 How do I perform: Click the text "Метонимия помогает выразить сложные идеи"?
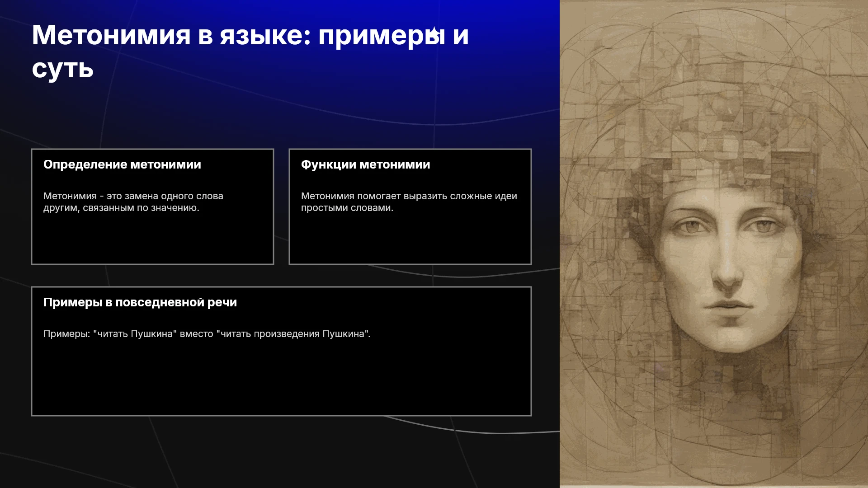pos(409,196)
